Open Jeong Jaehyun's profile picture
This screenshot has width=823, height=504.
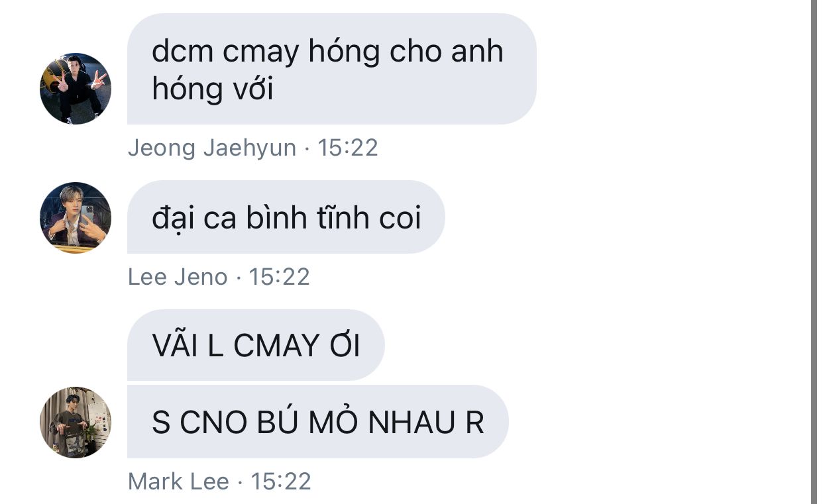76,89
